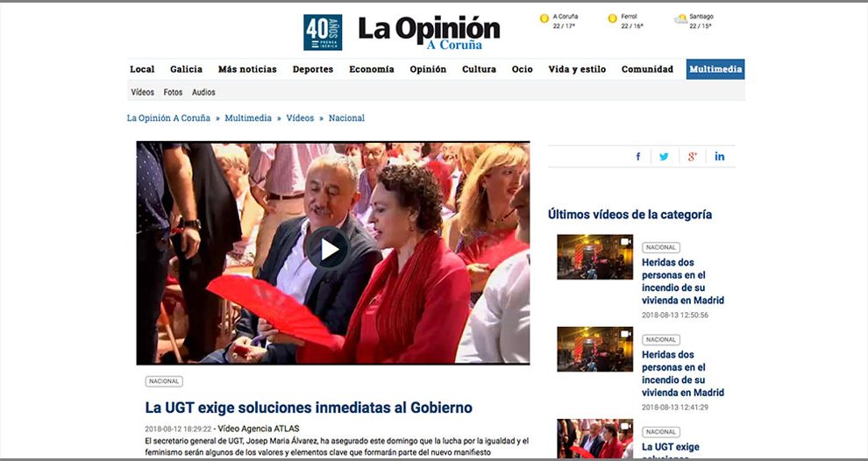Screen dimensions: 868x461
Task: Open second 'Heridas dos personas' headline link
Action: point(682,373)
